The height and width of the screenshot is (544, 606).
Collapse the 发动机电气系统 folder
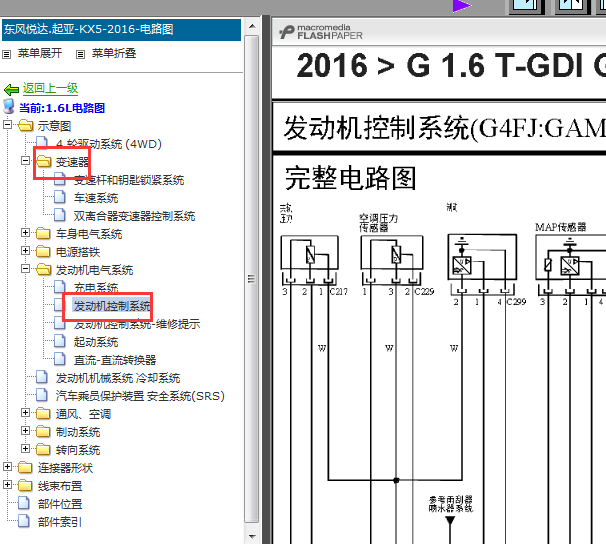(25, 269)
